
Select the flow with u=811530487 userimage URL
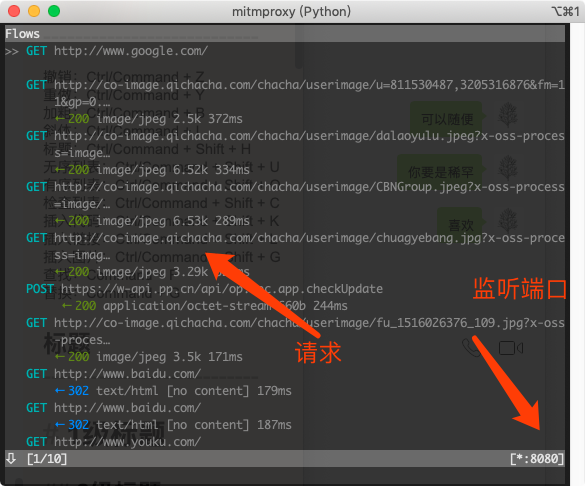(x=295, y=93)
